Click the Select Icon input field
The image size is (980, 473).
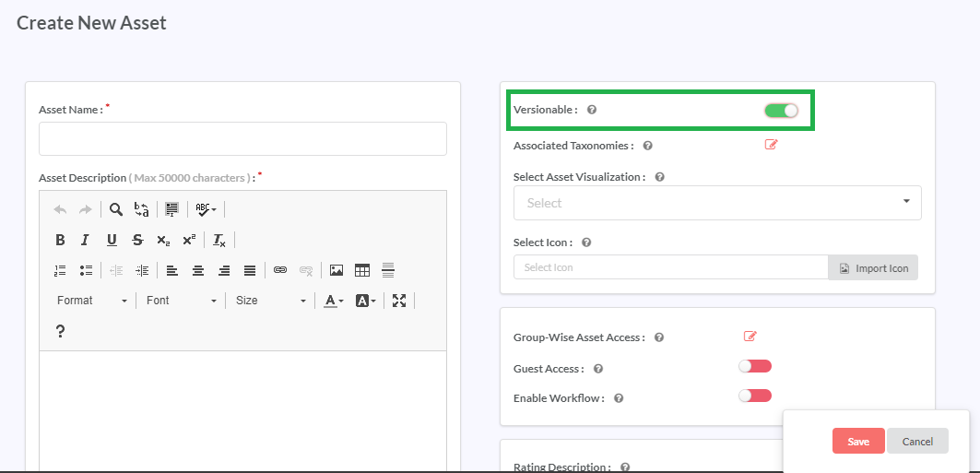pos(670,266)
